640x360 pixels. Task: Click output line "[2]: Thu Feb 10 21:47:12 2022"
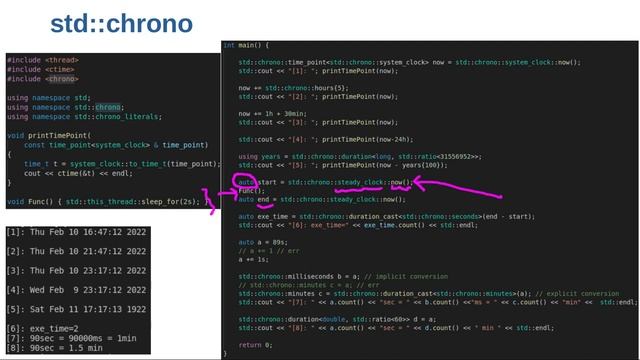point(76,251)
